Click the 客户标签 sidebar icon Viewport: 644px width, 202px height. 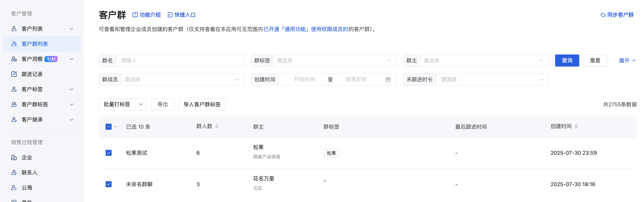click(x=14, y=89)
